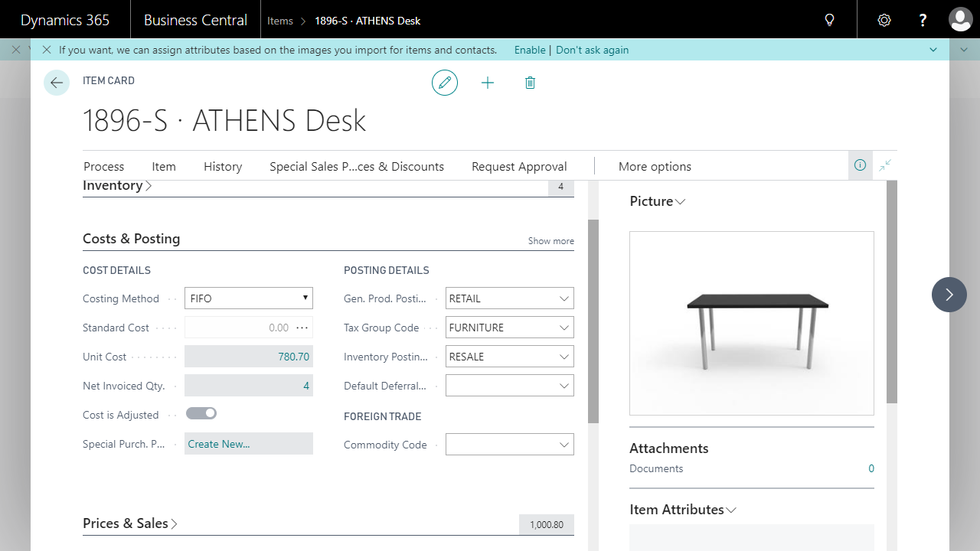Open the Items breadcrumb link
Image resolution: width=980 pixels, height=551 pixels.
[280, 21]
